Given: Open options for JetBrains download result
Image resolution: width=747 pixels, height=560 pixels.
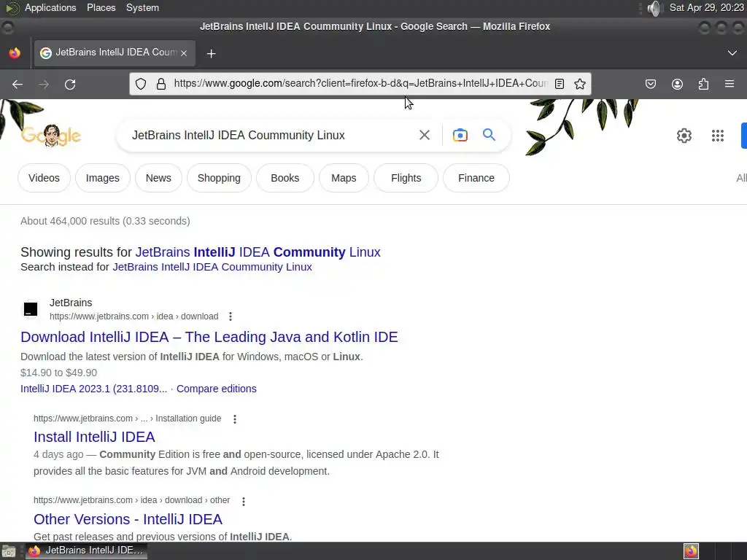Looking at the screenshot, I should [231, 316].
